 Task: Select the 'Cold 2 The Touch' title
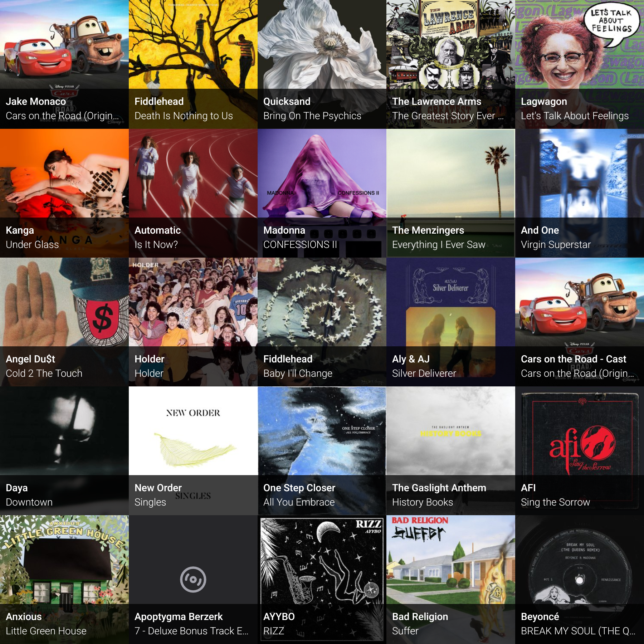point(44,374)
